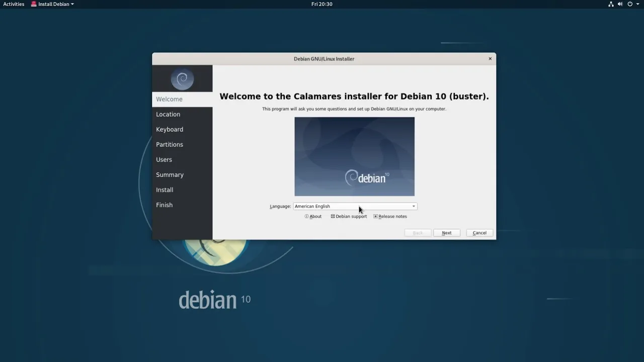Open the network status icon in top bar
The height and width of the screenshot is (362, 644).
[x=611, y=4]
